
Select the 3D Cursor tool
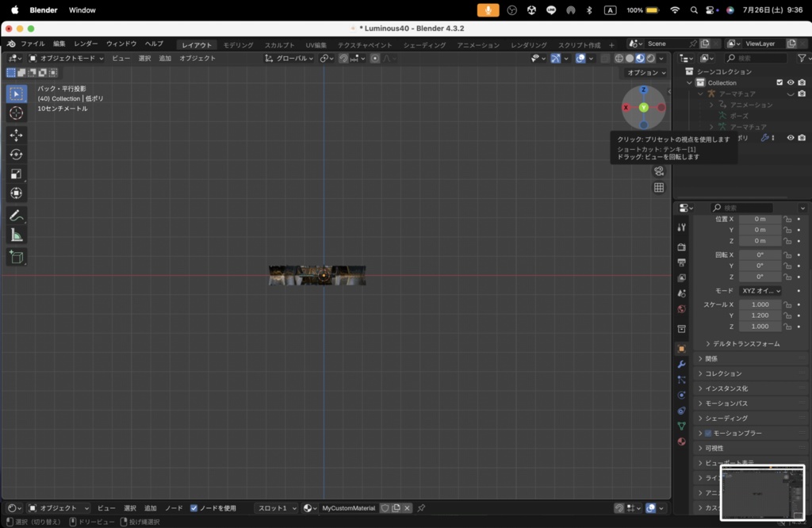(17, 113)
